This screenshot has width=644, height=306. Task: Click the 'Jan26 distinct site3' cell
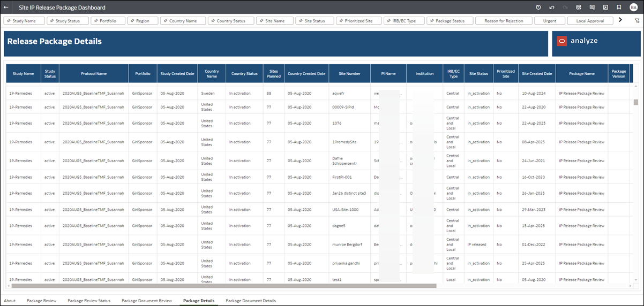[x=349, y=193]
